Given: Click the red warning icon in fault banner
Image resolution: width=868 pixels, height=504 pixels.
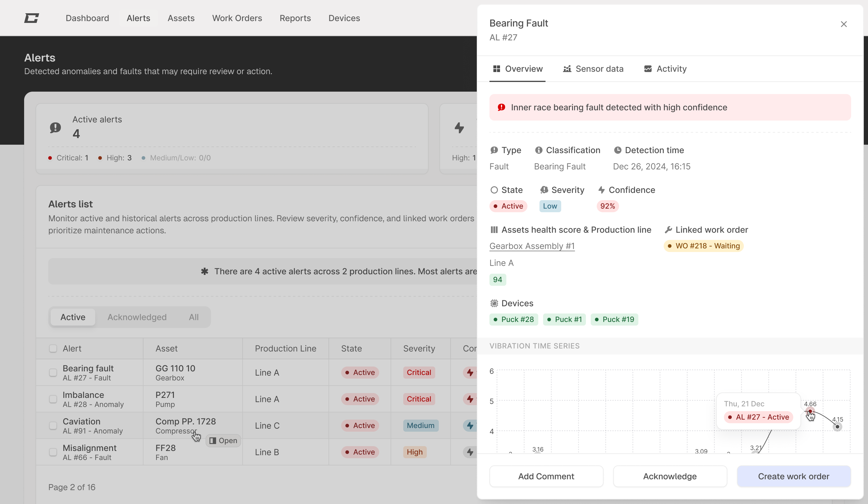Looking at the screenshot, I should (502, 108).
